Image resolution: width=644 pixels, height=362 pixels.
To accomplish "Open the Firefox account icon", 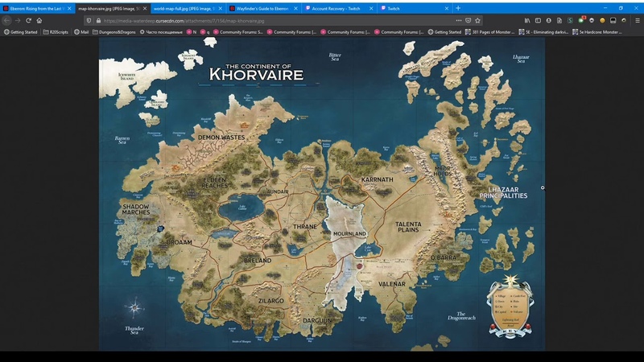I will pos(548,21).
